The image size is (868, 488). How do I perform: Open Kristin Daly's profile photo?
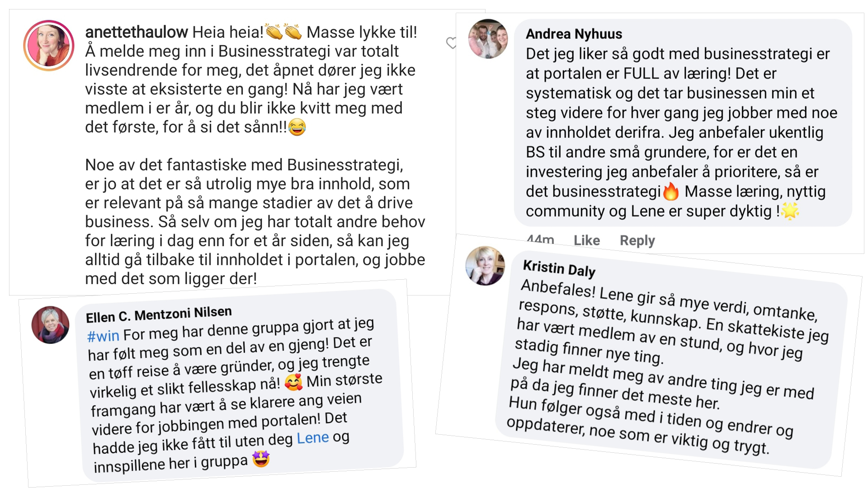tap(485, 266)
